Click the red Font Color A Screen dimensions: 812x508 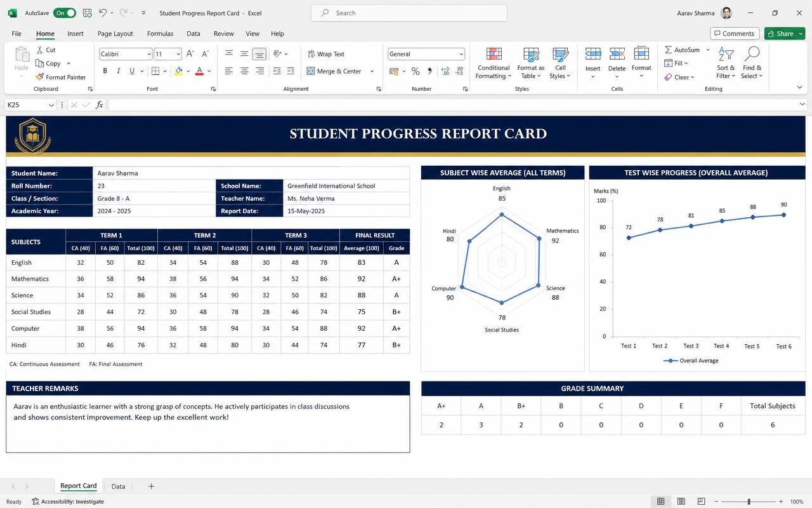[x=199, y=71]
